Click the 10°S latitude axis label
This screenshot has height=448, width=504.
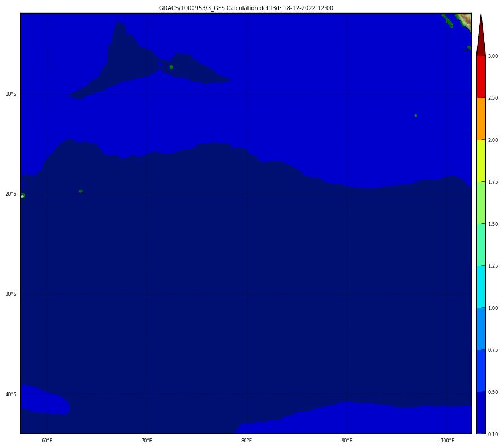11,94
